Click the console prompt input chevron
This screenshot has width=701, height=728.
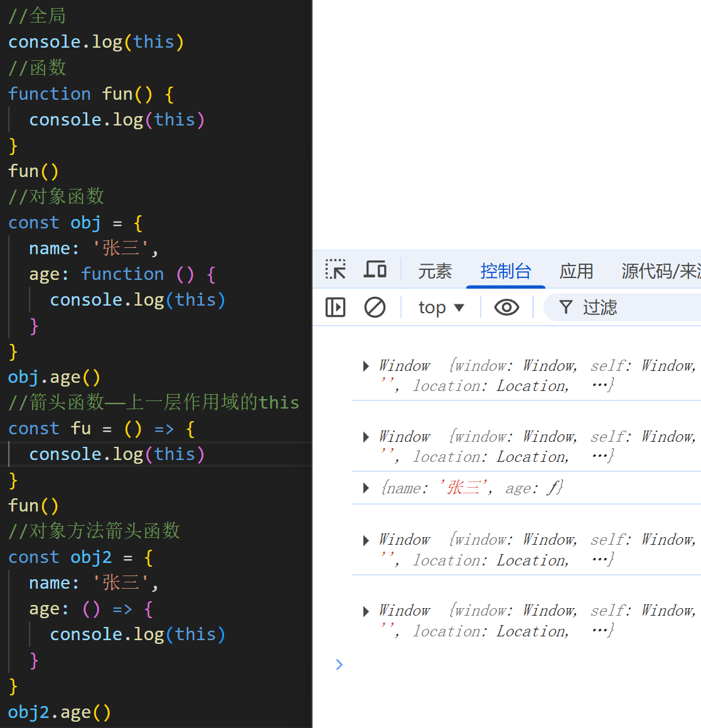click(x=340, y=665)
